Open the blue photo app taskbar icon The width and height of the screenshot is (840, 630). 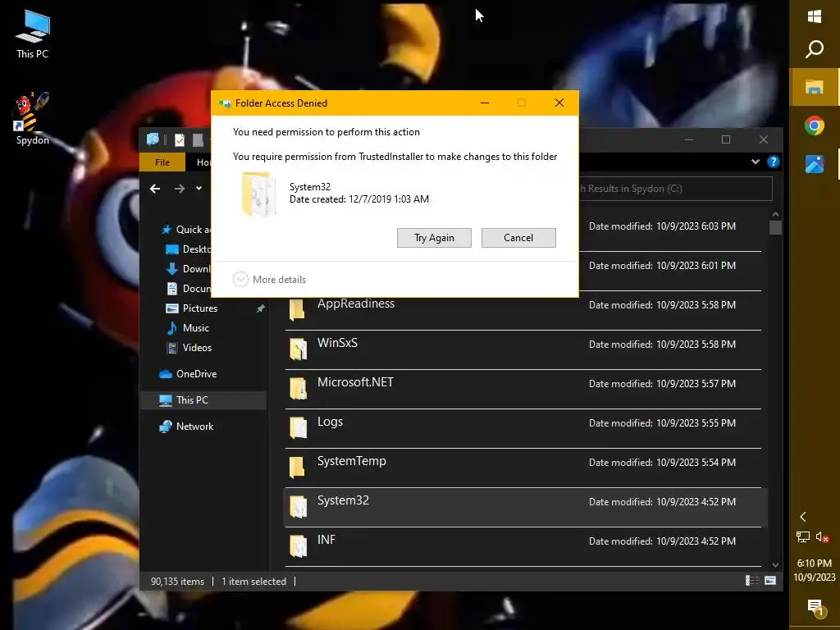815,164
